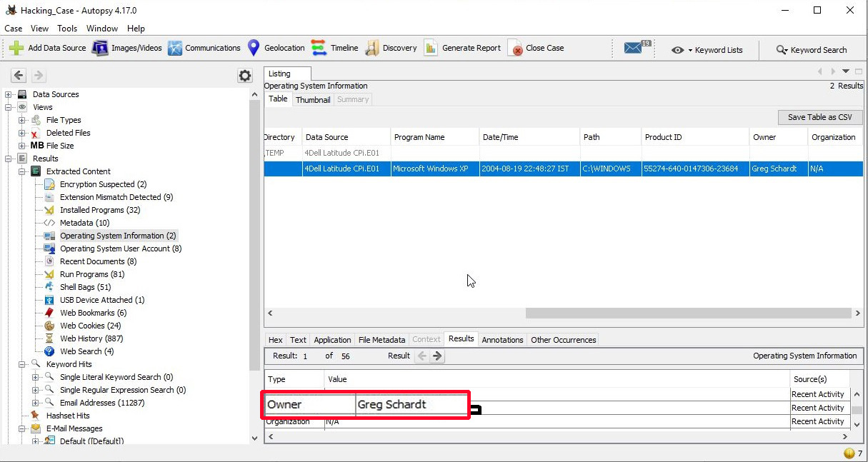Open the Timeline tool

click(x=335, y=48)
